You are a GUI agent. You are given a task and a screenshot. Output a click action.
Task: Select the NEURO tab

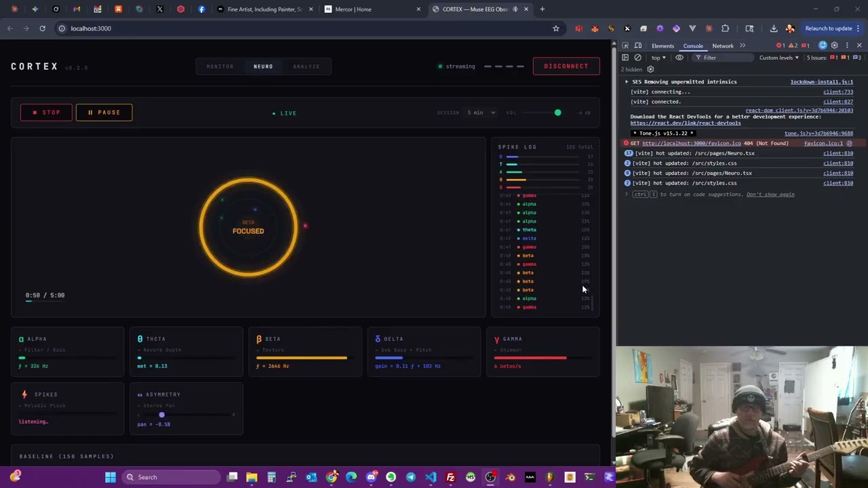click(263, 66)
